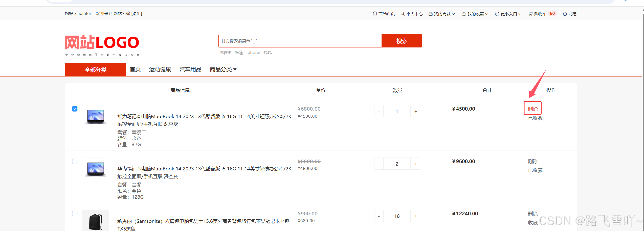The width and height of the screenshot is (644, 231).
Task: Click the ¥12240.00 subtotal
Action: click(x=465, y=214)
